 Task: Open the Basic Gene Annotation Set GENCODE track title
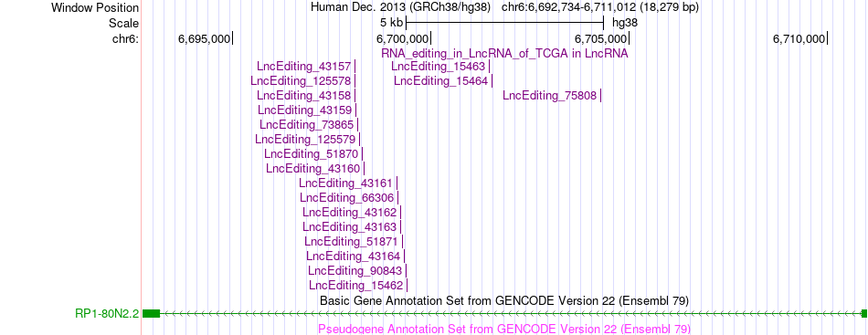tap(504, 300)
